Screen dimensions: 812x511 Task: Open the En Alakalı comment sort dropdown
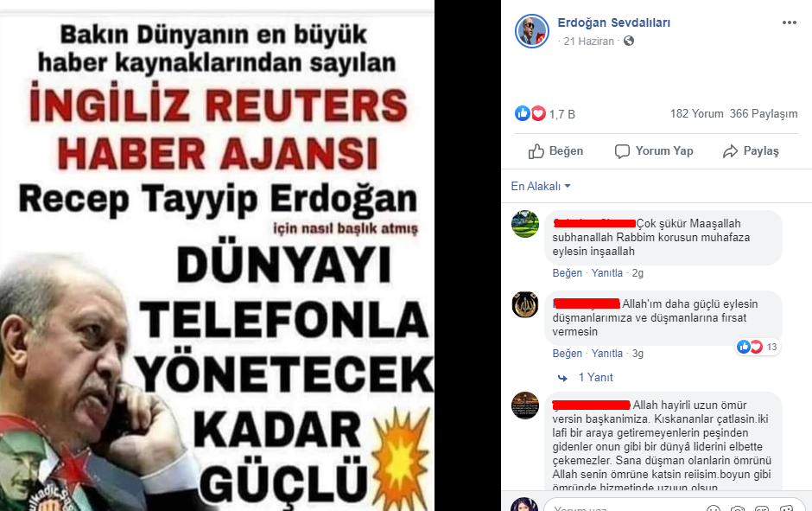541,186
